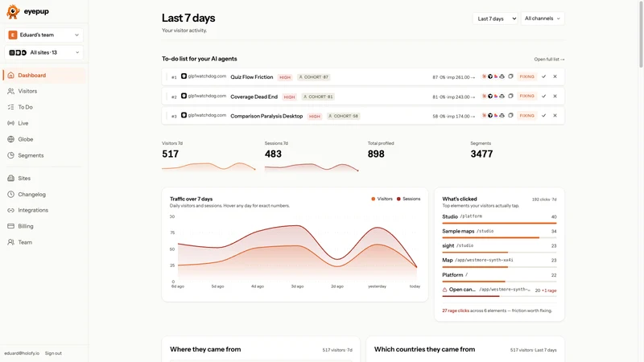Dismiss the Comparison Paralysis Desktop task

(555, 115)
